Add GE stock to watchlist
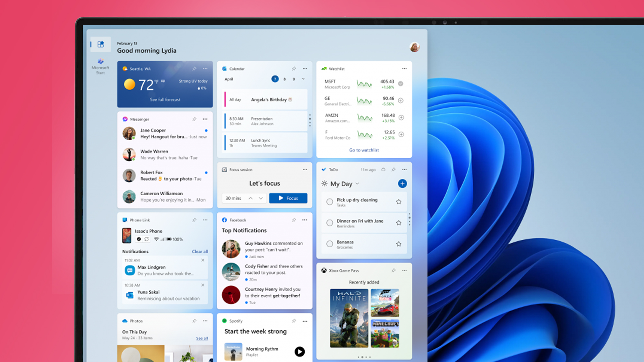644x362 pixels. coord(401,100)
